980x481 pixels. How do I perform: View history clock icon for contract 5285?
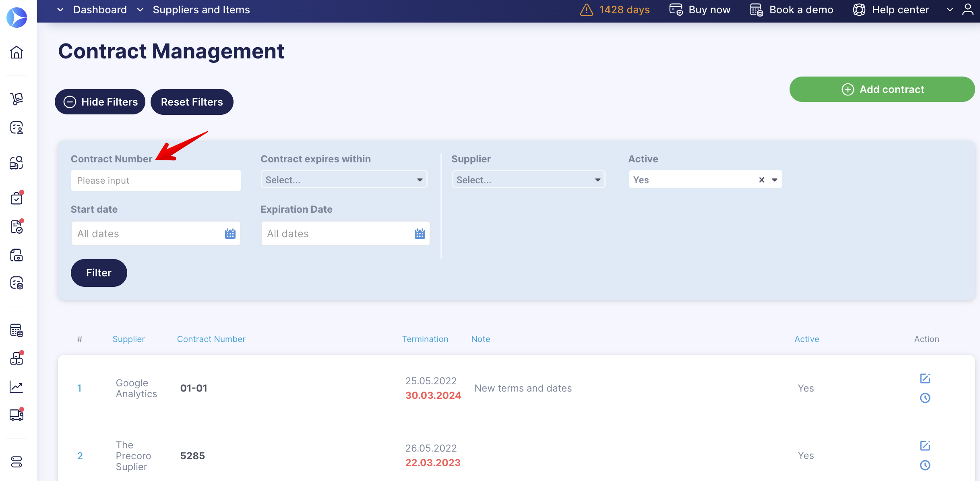point(925,465)
